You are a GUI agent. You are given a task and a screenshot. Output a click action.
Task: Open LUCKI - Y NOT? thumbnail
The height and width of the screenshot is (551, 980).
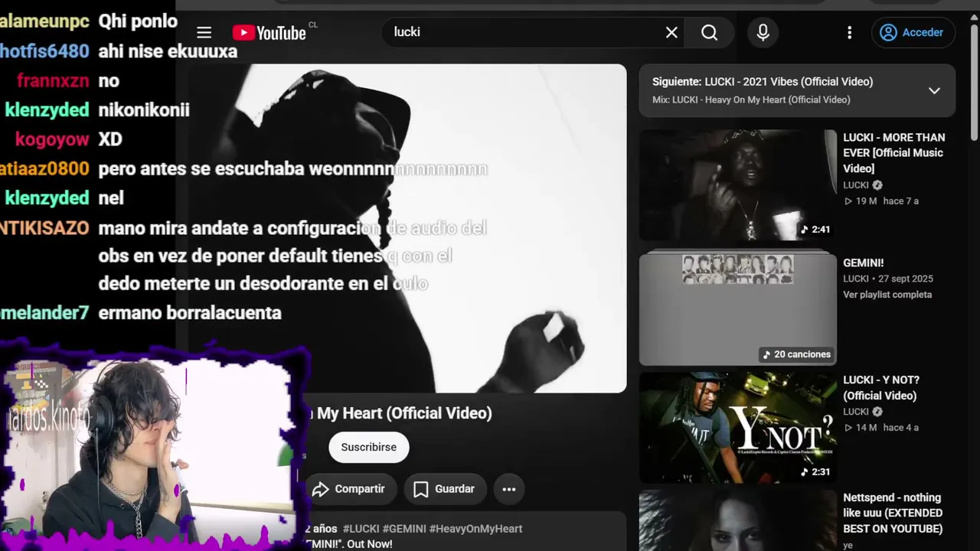[738, 428]
